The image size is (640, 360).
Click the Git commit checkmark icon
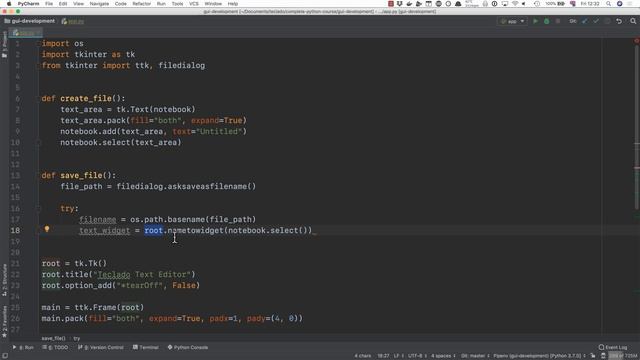click(596, 21)
